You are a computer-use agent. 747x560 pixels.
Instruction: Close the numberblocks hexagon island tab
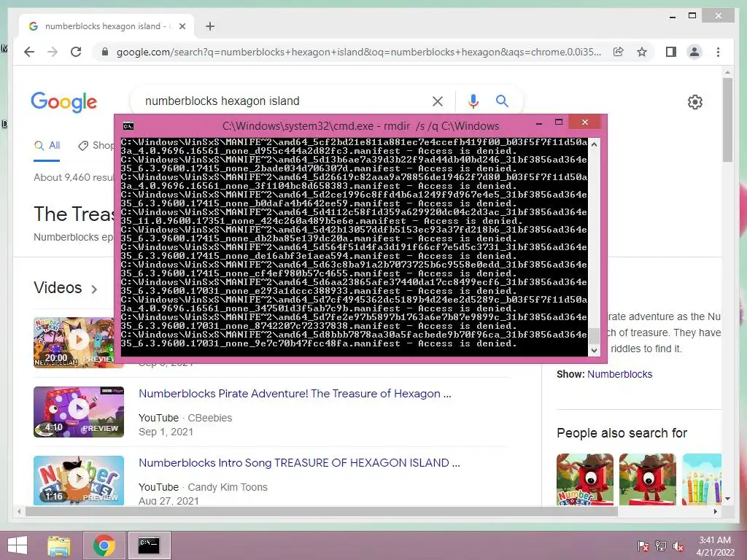click(x=182, y=26)
